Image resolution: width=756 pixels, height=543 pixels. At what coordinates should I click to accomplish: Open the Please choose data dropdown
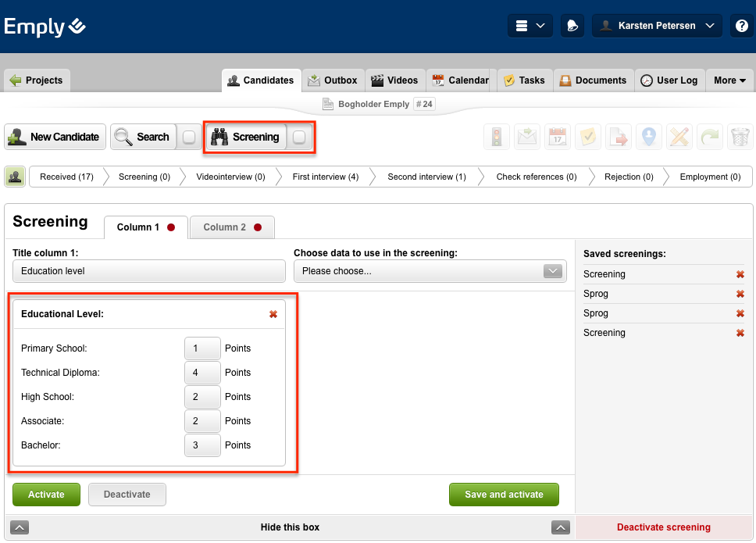coord(553,271)
